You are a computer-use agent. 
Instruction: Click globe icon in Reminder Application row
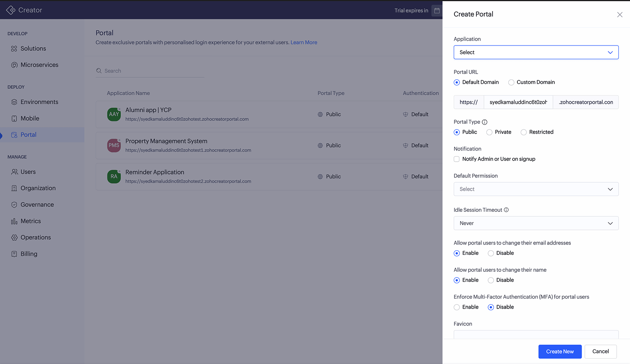(320, 177)
